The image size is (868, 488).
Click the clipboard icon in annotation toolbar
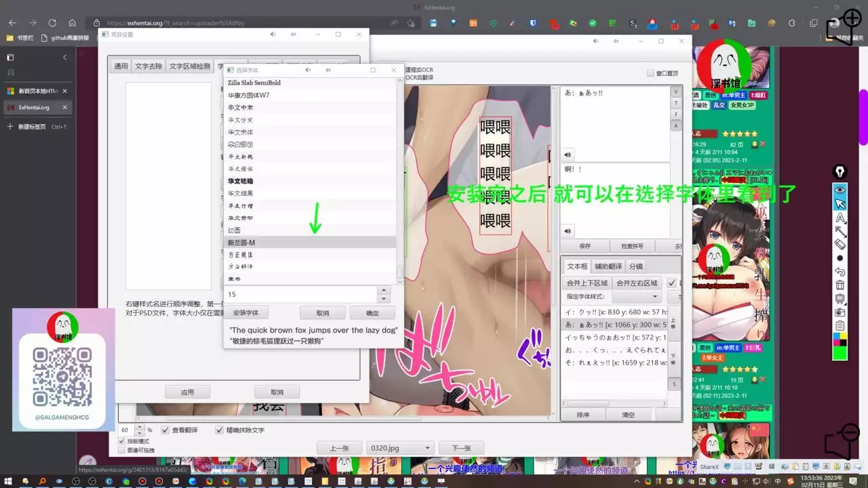tap(840, 326)
